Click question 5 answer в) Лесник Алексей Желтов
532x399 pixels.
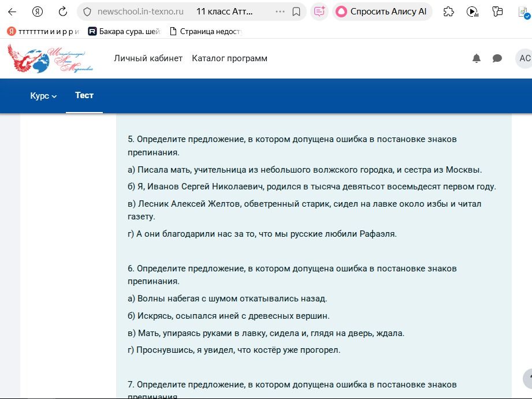click(304, 210)
